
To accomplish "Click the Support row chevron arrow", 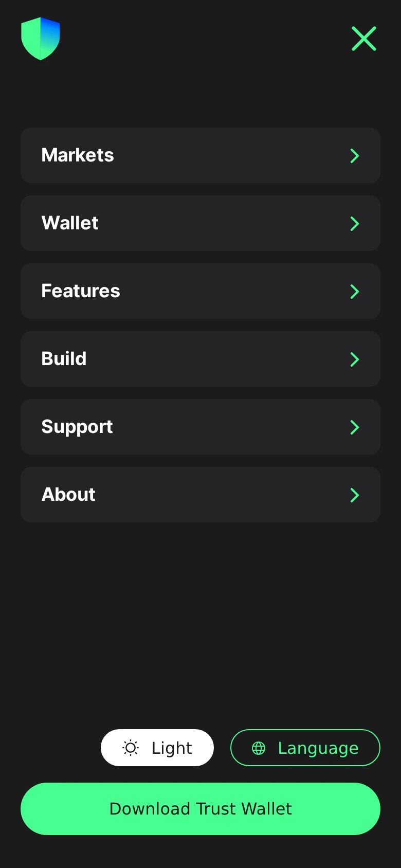I will 355,427.
